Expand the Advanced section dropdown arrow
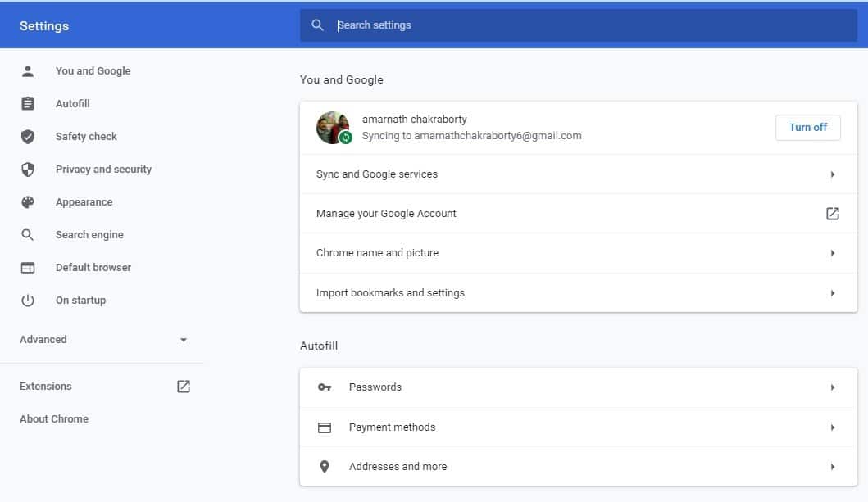Viewport: 868px width, 502px height. tap(184, 340)
